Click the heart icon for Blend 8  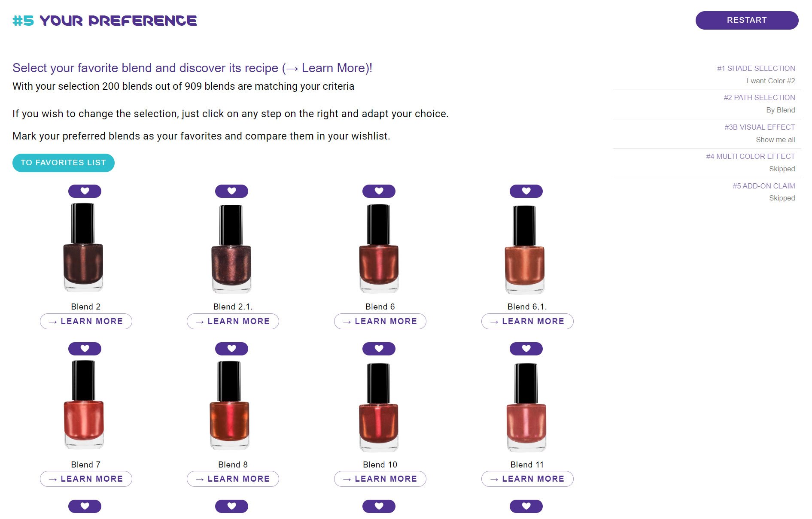231,349
